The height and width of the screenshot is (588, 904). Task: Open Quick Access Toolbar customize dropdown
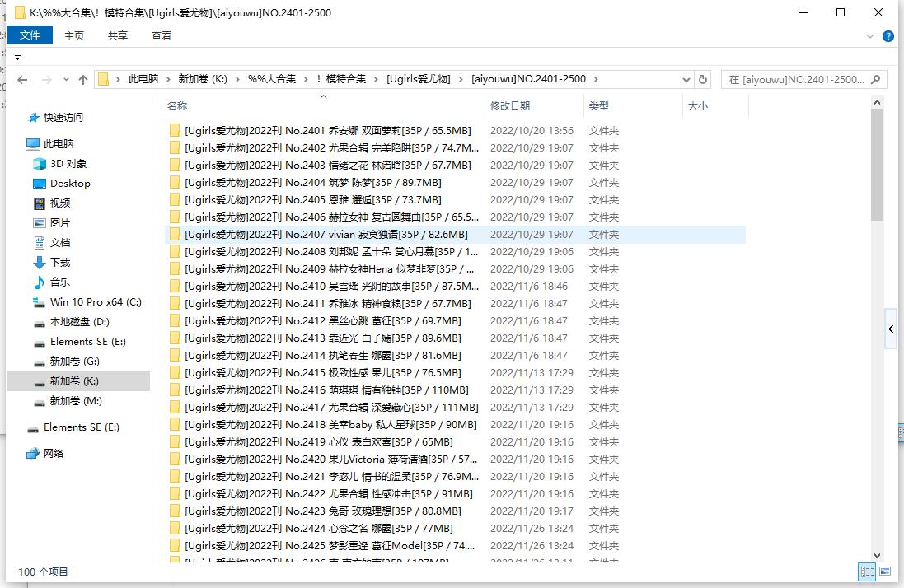pos(18,58)
